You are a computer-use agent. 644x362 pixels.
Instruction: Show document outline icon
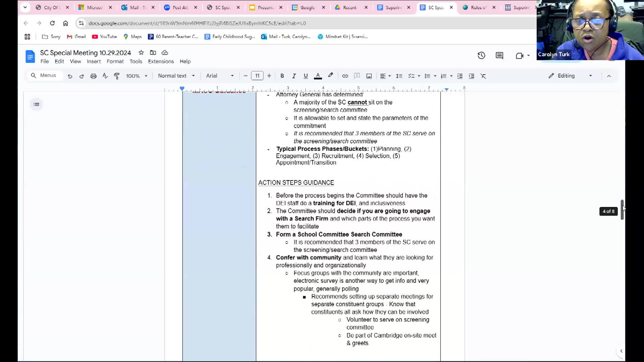pos(36,104)
